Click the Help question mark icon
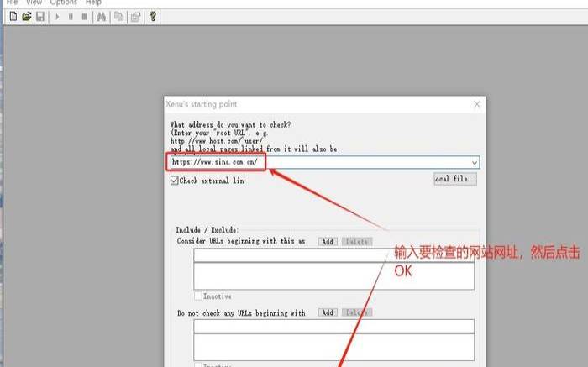Viewport: 588px width, 367px height. click(x=153, y=17)
